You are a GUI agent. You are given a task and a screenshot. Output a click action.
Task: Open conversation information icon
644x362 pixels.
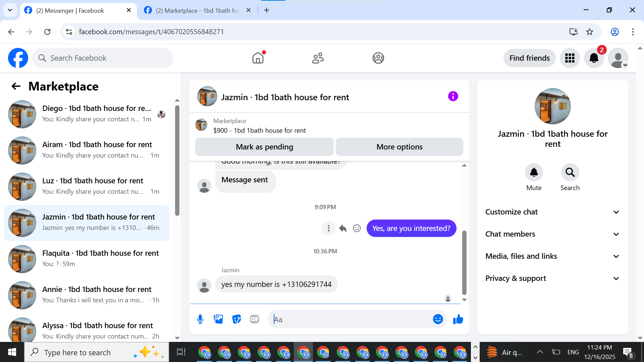tap(453, 97)
